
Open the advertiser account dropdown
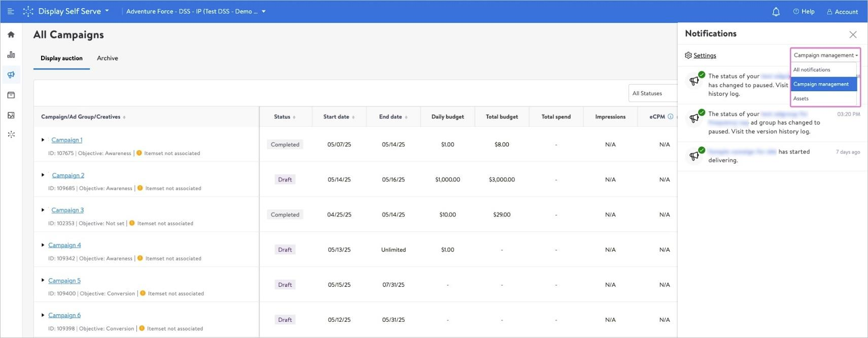tap(196, 11)
